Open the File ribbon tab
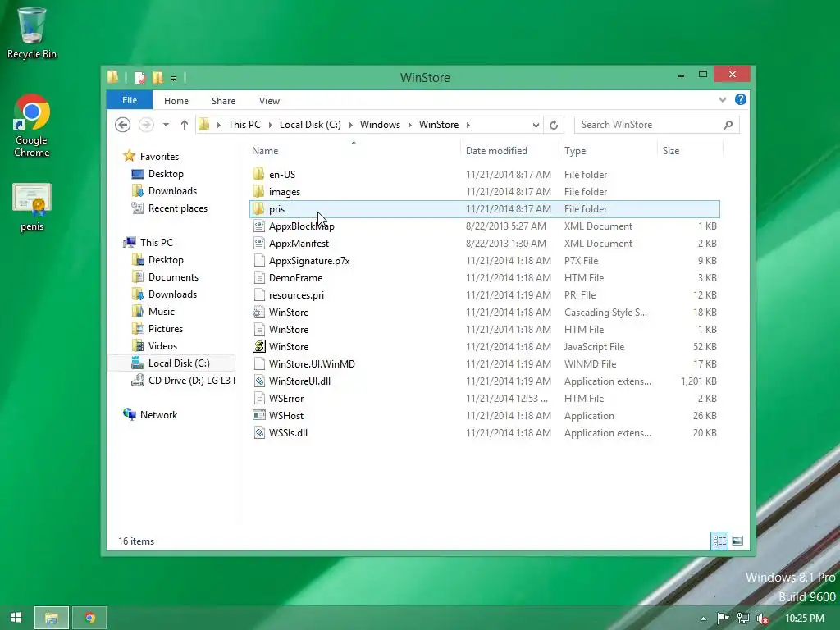The height and width of the screenshot is (630, 840). (x=129, y=100)
